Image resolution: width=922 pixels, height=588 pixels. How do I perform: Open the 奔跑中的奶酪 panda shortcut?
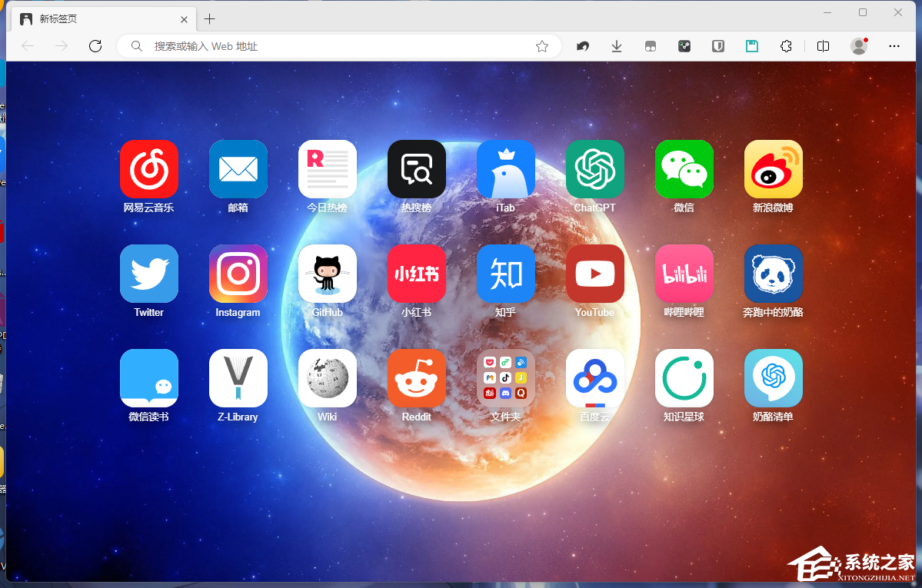[x=774, y=274]
